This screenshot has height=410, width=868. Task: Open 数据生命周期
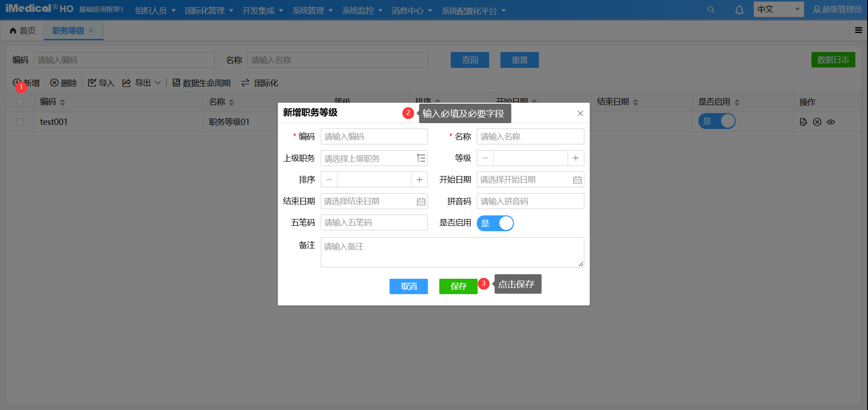[202, 83]
